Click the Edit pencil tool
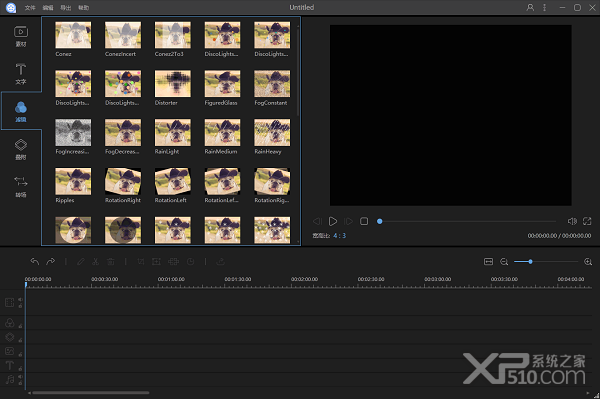 pyautogui.click(x=81, y=262)
